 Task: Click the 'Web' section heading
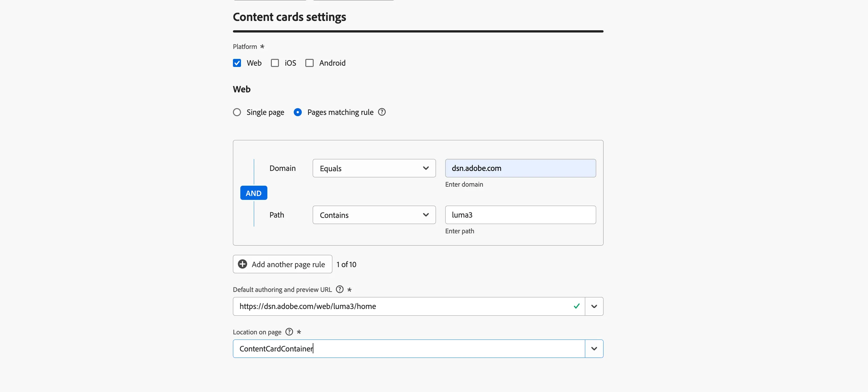pyautogui.click(x=242, y=89)
